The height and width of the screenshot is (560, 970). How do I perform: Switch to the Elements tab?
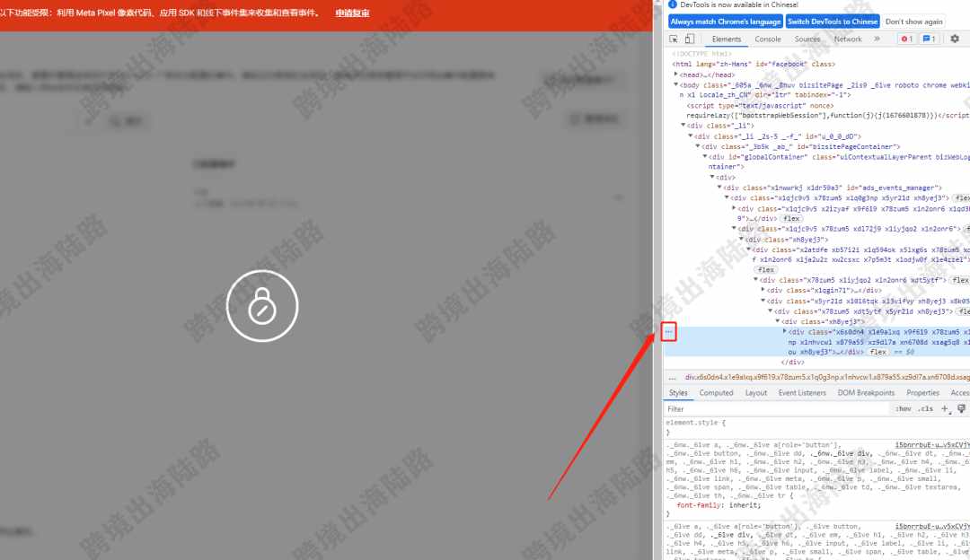tap(727, 39)
